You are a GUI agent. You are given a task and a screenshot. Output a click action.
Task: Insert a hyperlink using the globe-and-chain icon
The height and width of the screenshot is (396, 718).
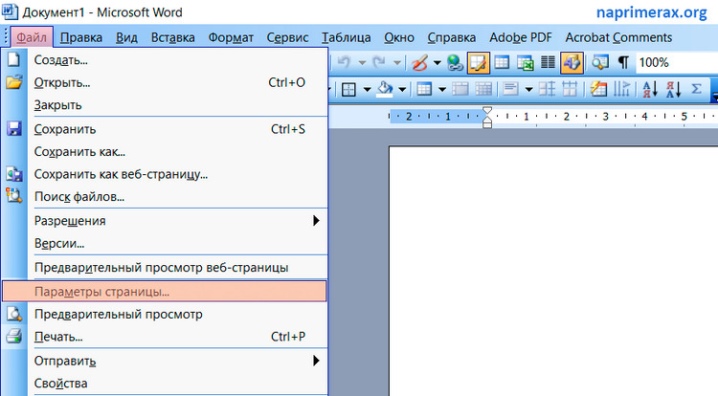[455, 63]
